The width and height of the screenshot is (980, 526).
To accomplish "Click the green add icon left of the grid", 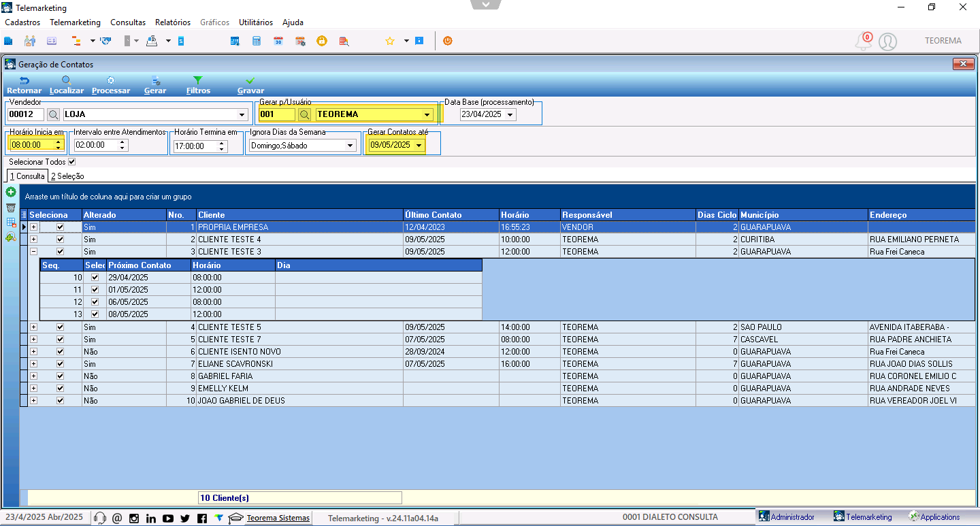I will [11, 193].
